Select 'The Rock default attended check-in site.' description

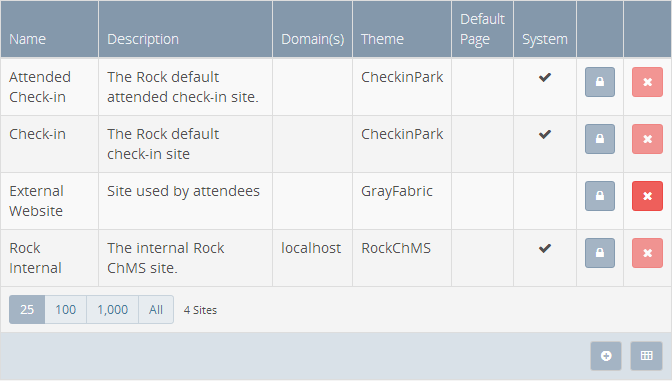183,87
